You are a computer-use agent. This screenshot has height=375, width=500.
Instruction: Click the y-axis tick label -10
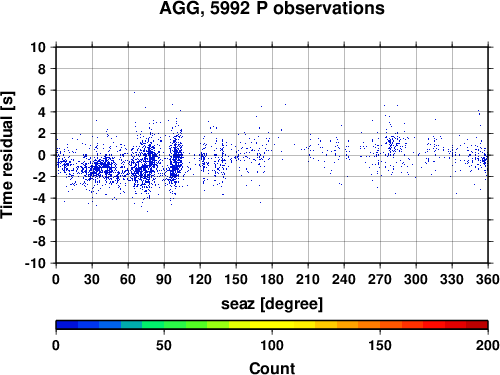[35, 263]
